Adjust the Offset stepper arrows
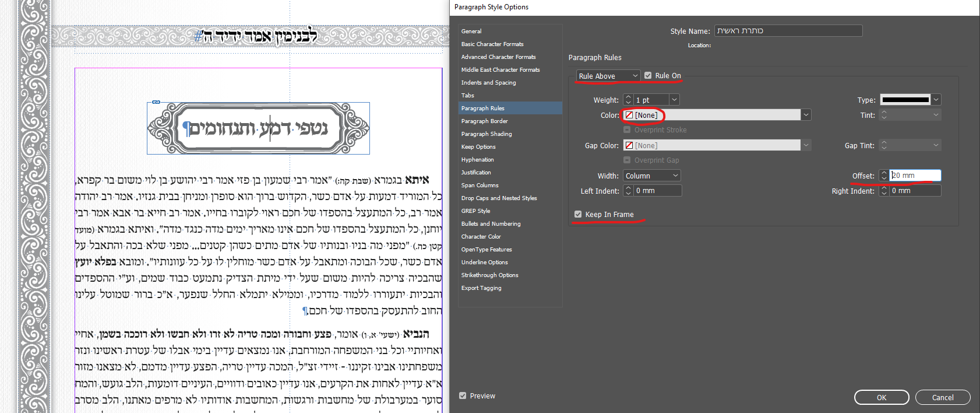Screen dimensions: 980x413 click(884, 176)
